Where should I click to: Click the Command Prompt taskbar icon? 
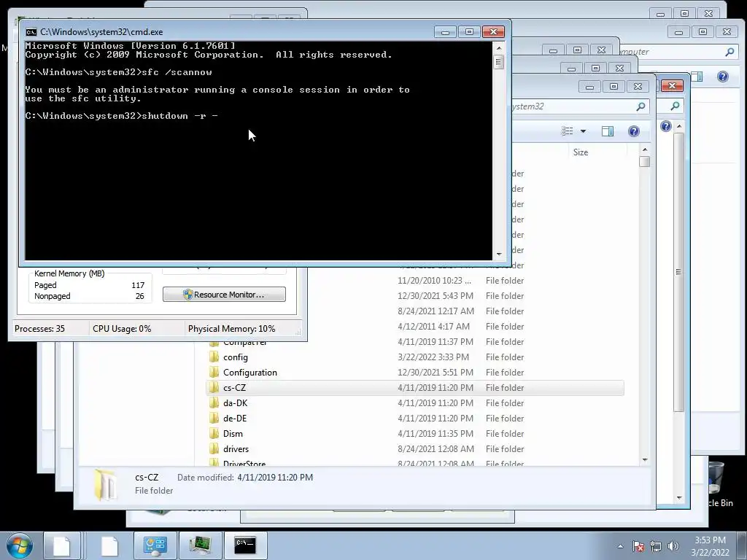click(245, 545)
